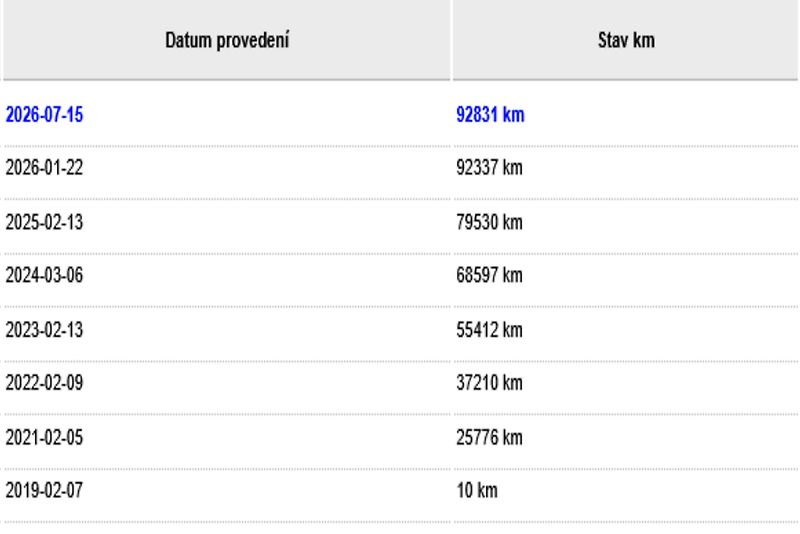This screenshot has width=800, height=534.
Task: Select the 68597 km reading
Action: pos(489,275)
